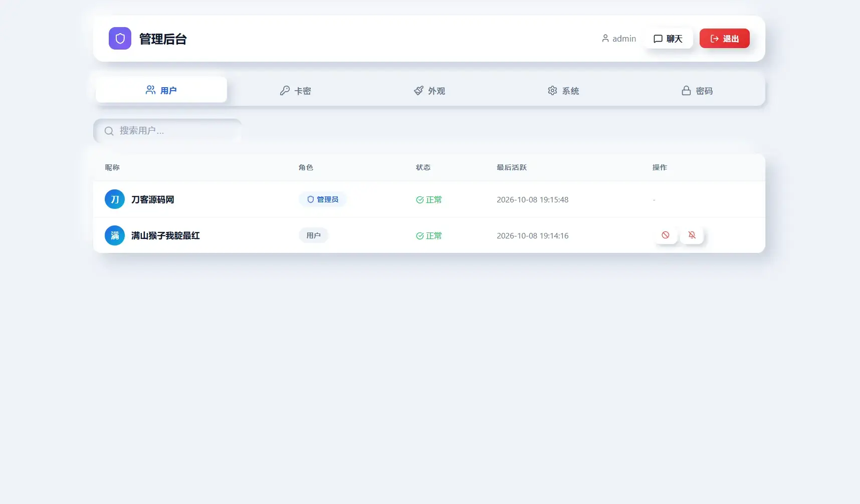The height and width of the screenshot is (504, 860).
Task: Open the 外观 appearance tab
Action: coord(429,91)
